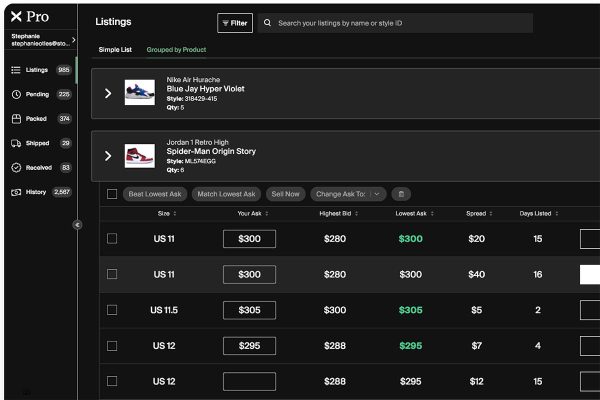The height and width of the screenshot is (400, 600).
Task: Click the green $305 lowest ask value
Action: coord(411,310)
